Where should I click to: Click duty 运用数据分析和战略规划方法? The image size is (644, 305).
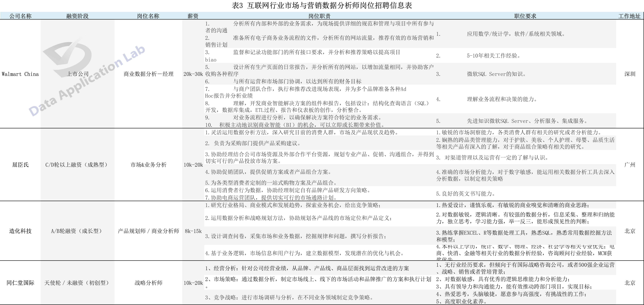click(x=299, y=218)
